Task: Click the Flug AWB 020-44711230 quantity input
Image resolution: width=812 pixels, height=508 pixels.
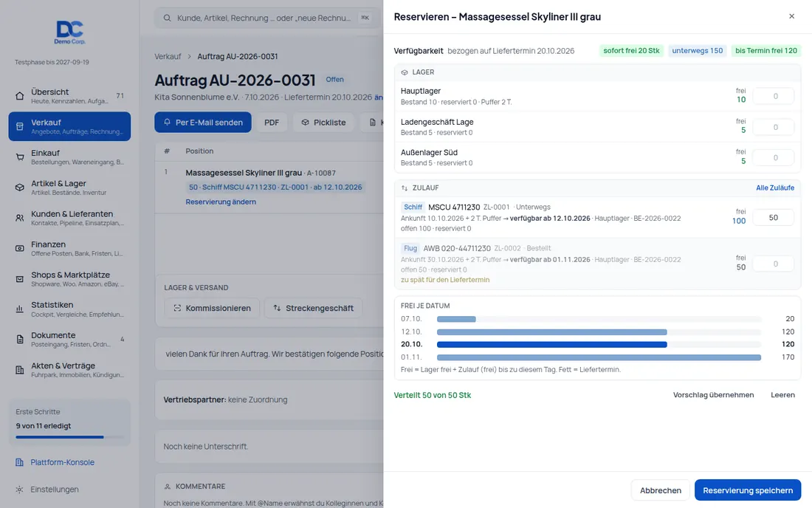Action: 774,264
